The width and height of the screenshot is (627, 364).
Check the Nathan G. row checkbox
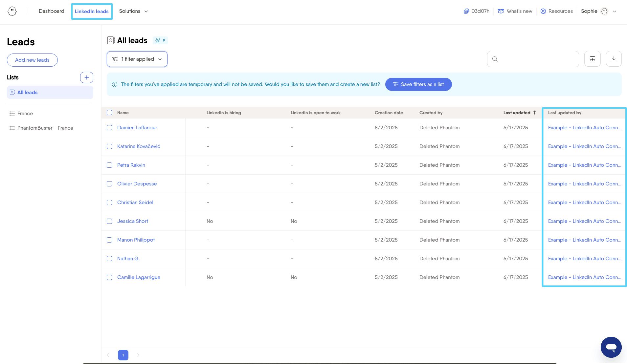(x=109, y=259)
